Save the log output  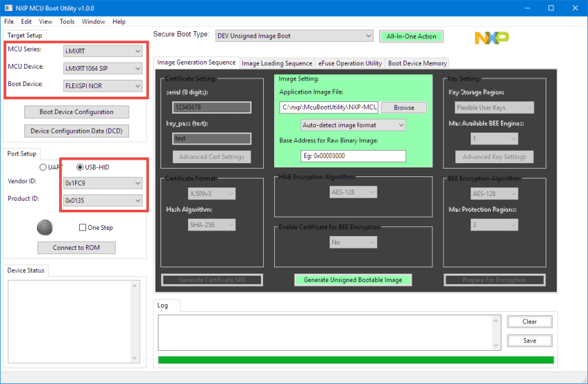tap(530, 340)
